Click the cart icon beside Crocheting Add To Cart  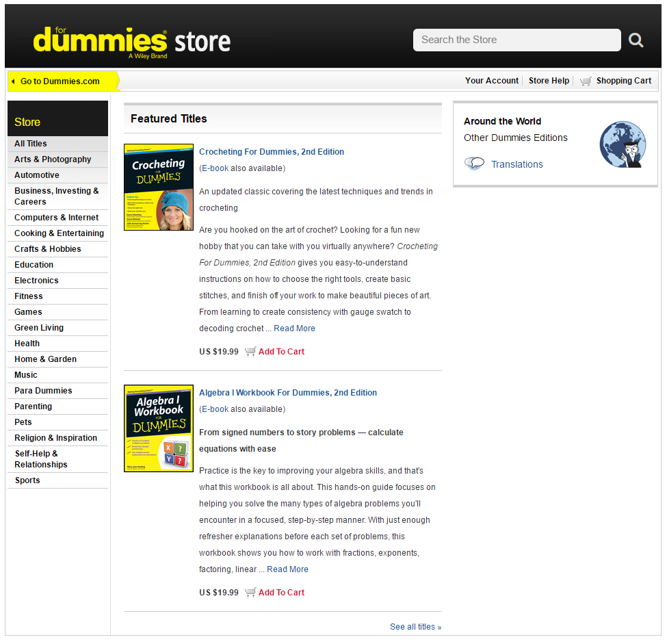click(250, 352)
